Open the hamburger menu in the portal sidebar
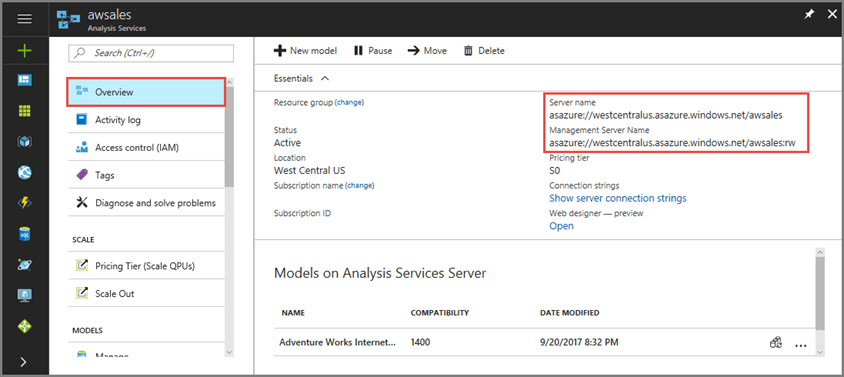Screen dimensions: 844x377 click(x=24, y=18)
